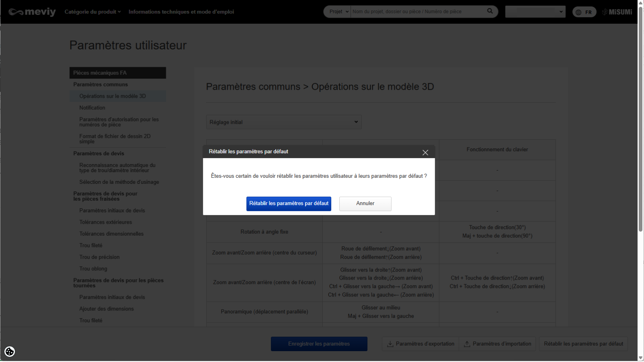The width and height of the screenshot is (644, 362).
Task: Open the cookie settings icon
Action: [x=10, y=352]
